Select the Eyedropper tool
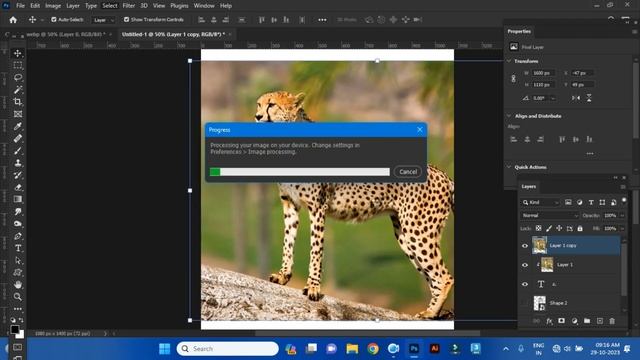 click(18, 126)
